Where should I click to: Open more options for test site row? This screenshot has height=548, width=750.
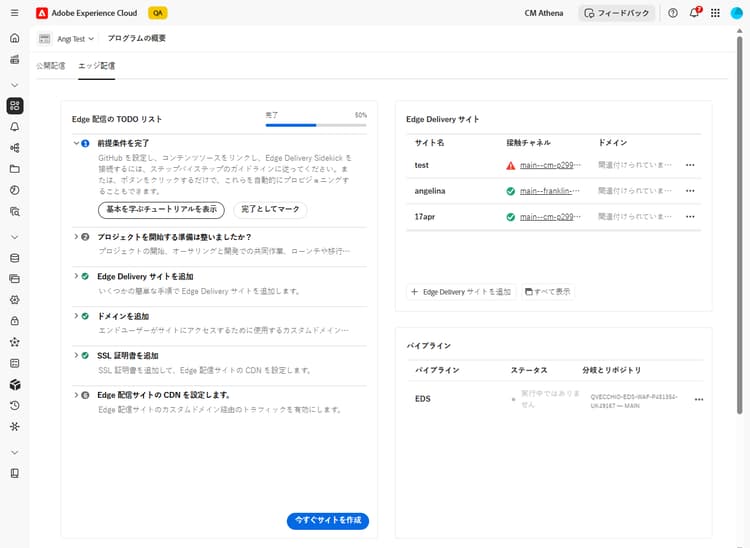pyautogui.click(x=690, y=165)
